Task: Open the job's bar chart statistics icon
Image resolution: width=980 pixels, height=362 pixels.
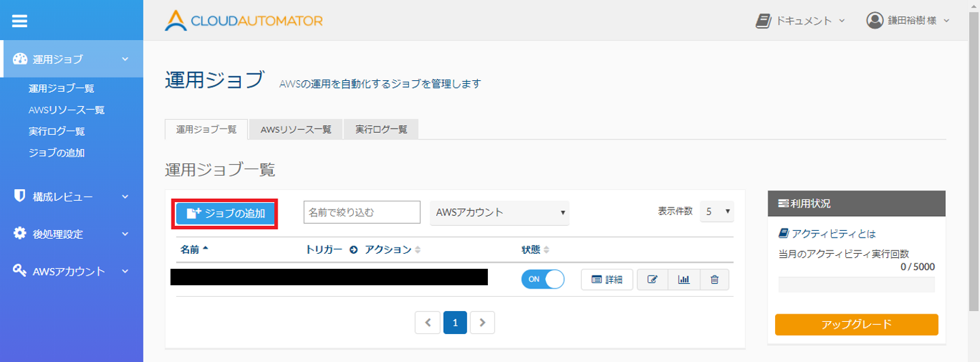Action: [684, 280]
